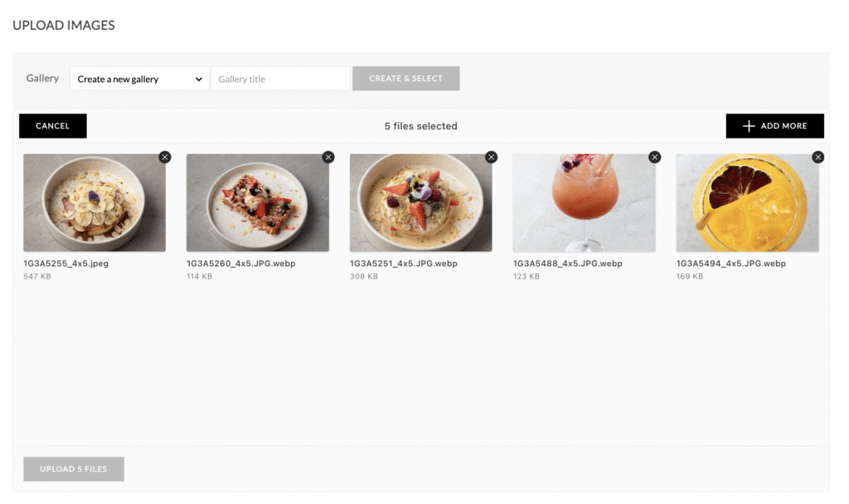Select the banana pancake bowl thumbnail

coord(95,203)
